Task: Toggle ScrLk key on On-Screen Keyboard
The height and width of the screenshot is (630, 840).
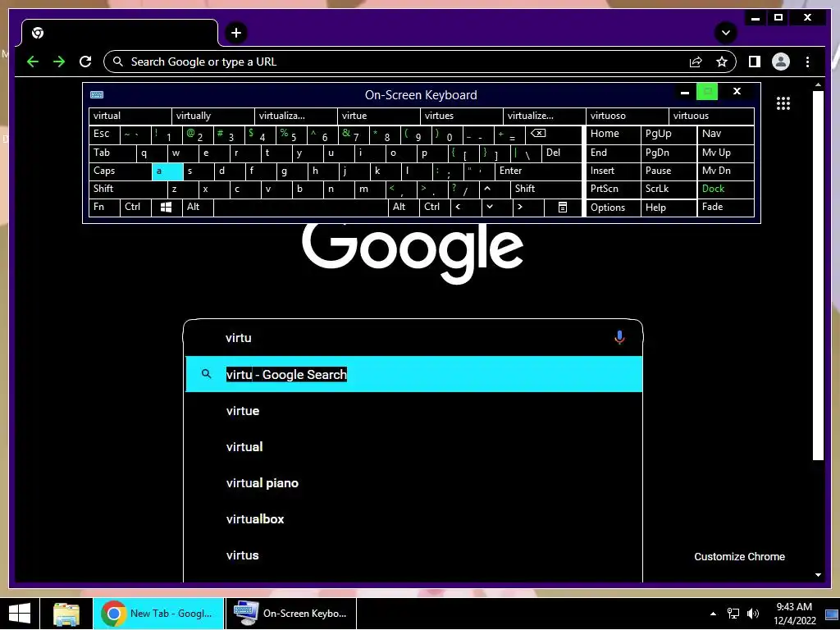Action: tap(668, 189)
